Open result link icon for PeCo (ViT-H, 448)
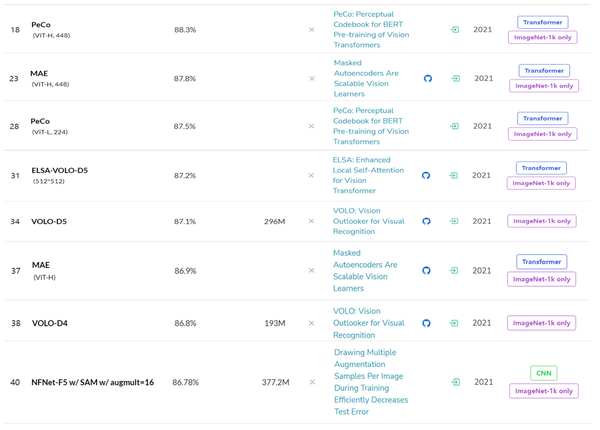 [x=455, y=30]
